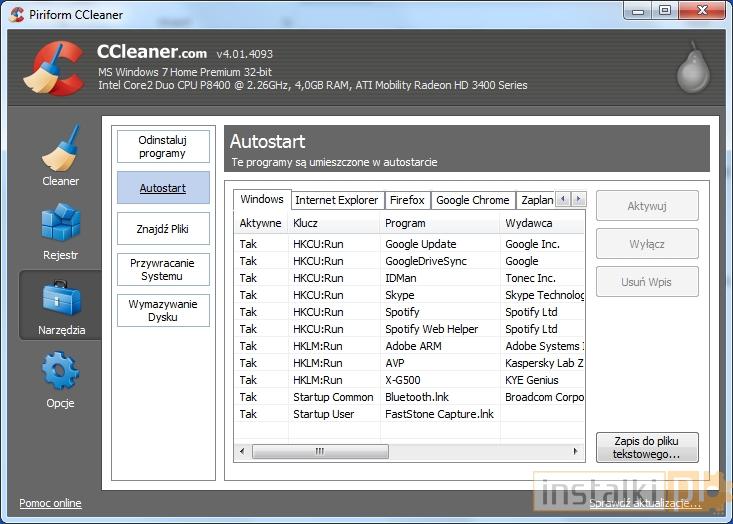This screenshot has width=733, height=524.
Task: Select the IDMan entry
Action: click(x=409, y=278)
